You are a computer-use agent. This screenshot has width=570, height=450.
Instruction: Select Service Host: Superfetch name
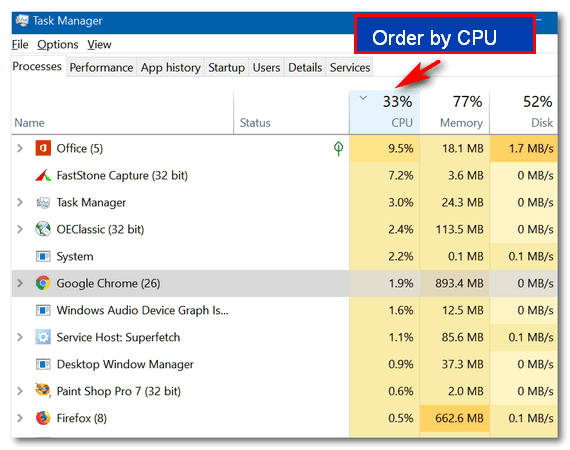click(118, 337)
